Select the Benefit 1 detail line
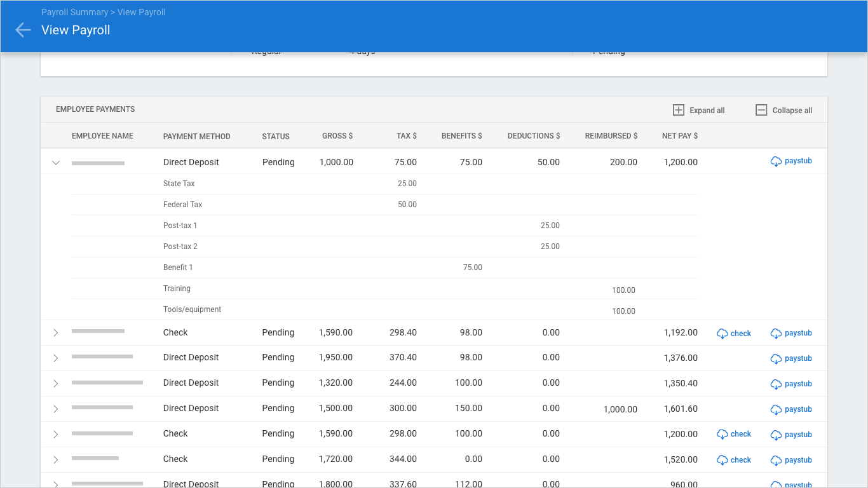Viewport: 868px width, 488px height. click(384, 268)
